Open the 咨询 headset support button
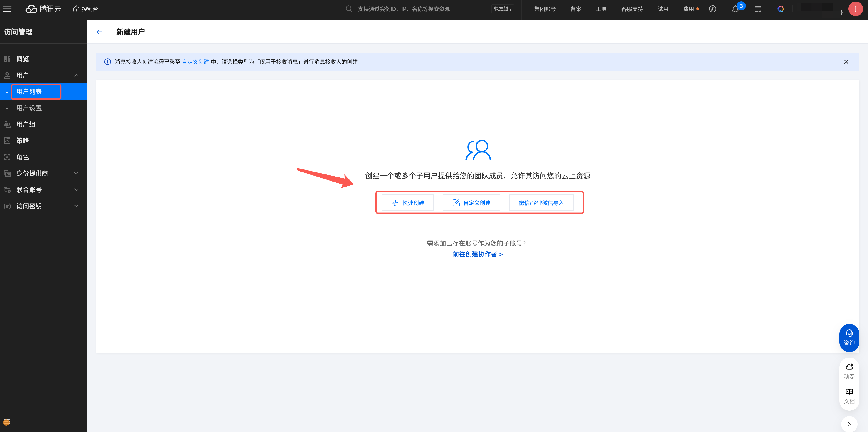The image size is (868, 432). (x=849, y=338)
